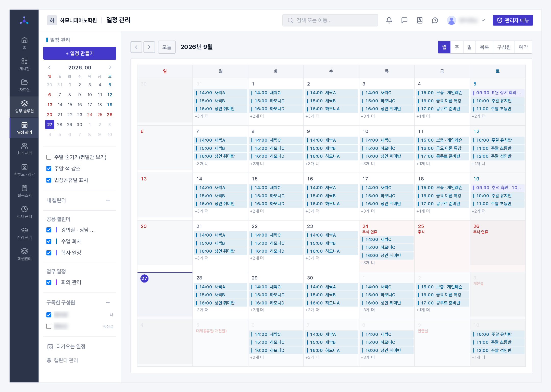Go to previous month in mini calendar
This screenshot has height=392, width=551.
49,67
